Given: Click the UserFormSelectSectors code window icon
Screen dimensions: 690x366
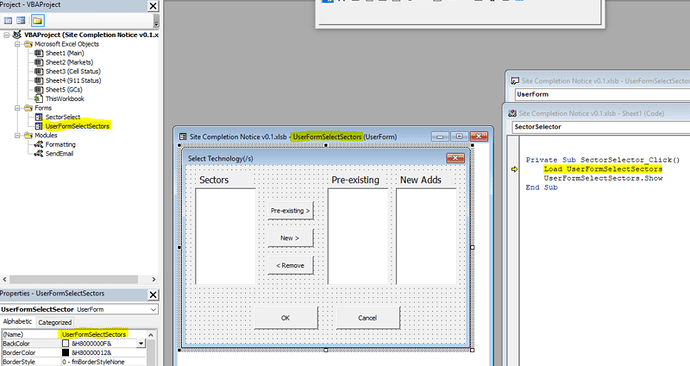Looking at the screenshot, I should (x=514, y=81).
